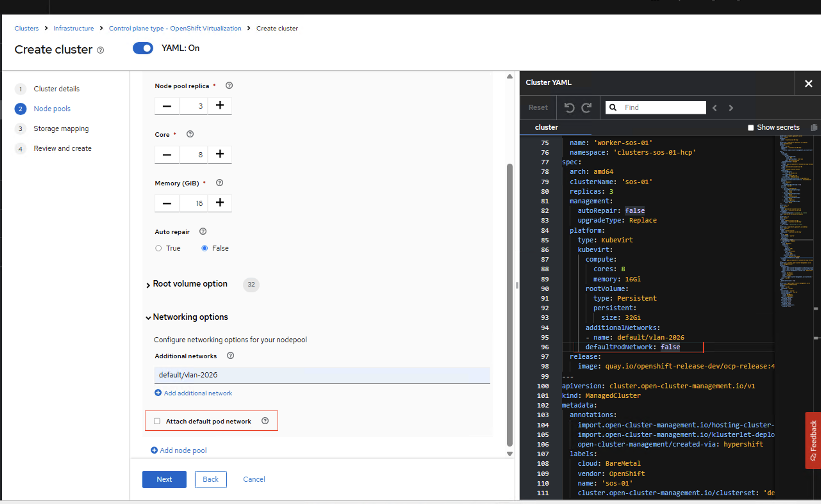Viewport: 821px width, 504px height.
Task: Open help icon beside Node pool replica
Action: pyautogui.click(x=229, y=86)
